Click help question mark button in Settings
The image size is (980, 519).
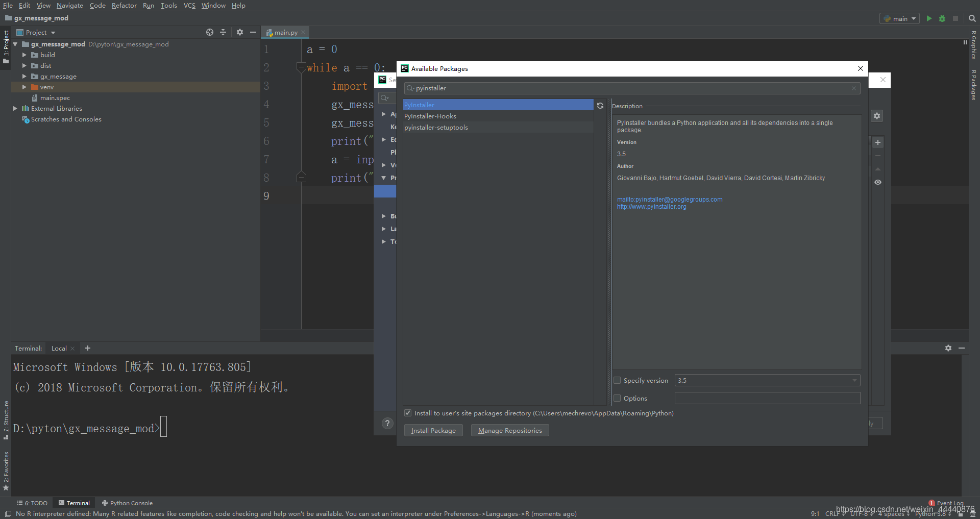pos(387,423)
